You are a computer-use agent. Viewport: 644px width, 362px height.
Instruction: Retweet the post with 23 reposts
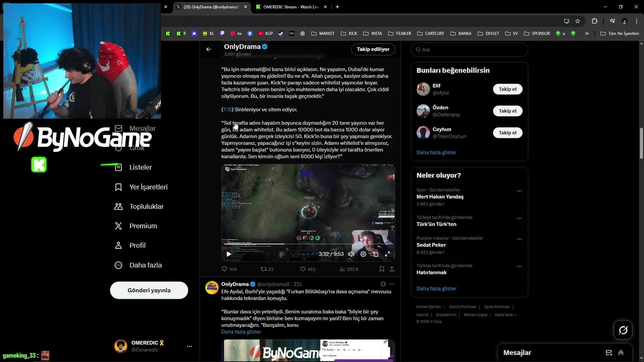267,269
